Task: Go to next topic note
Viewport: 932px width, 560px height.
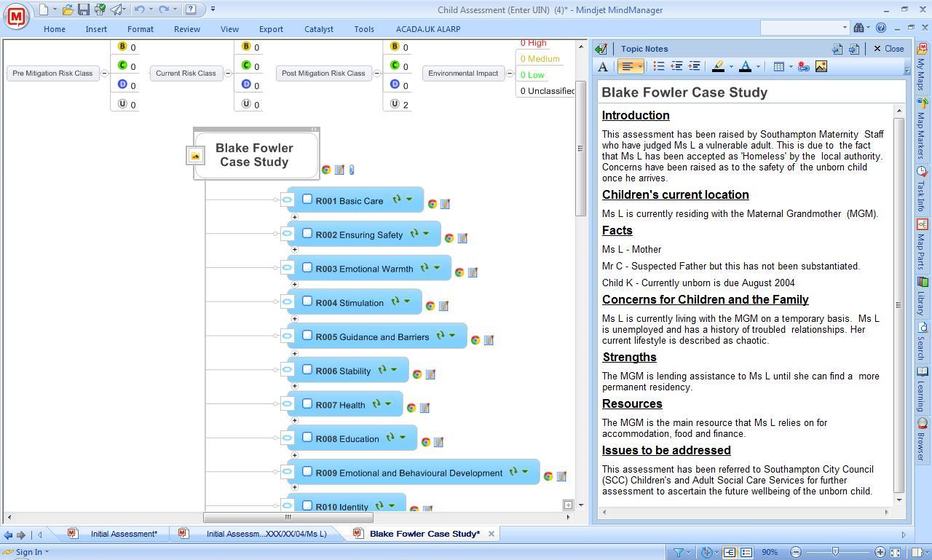Action: click(x=854, y=49)
